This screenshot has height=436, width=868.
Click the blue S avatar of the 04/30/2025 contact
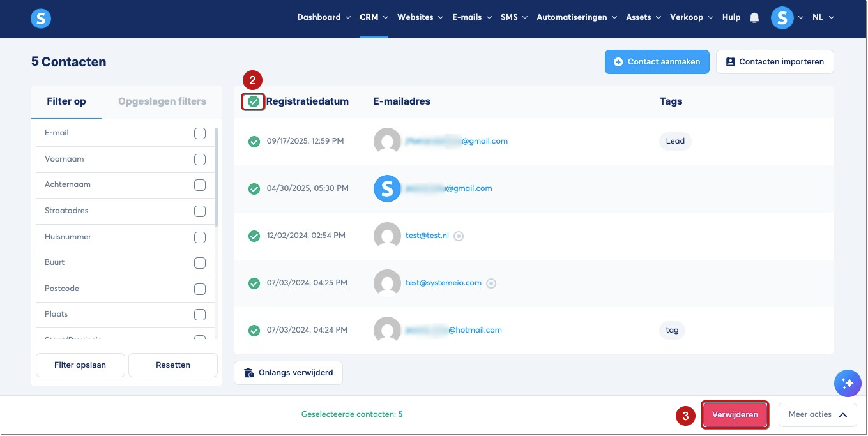[x=387, y=189]
